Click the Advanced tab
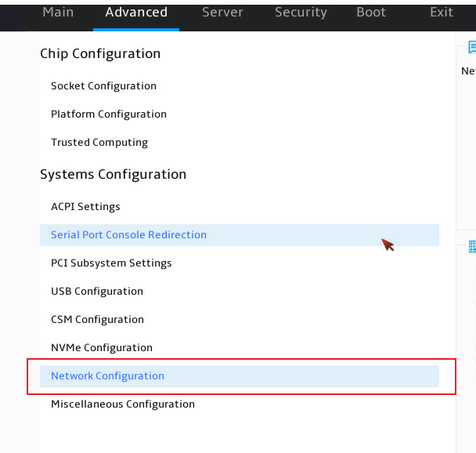476x453 pixels. tap(136, 13)
